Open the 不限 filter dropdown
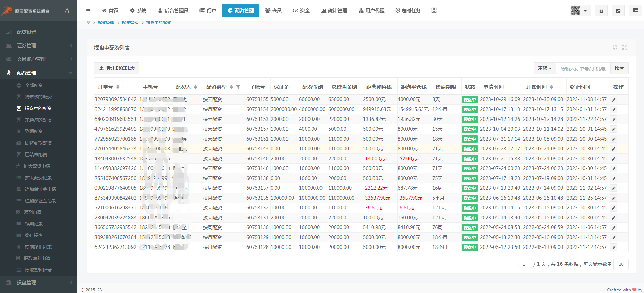This screenshot has width=644, height=293. coord(544,68)
